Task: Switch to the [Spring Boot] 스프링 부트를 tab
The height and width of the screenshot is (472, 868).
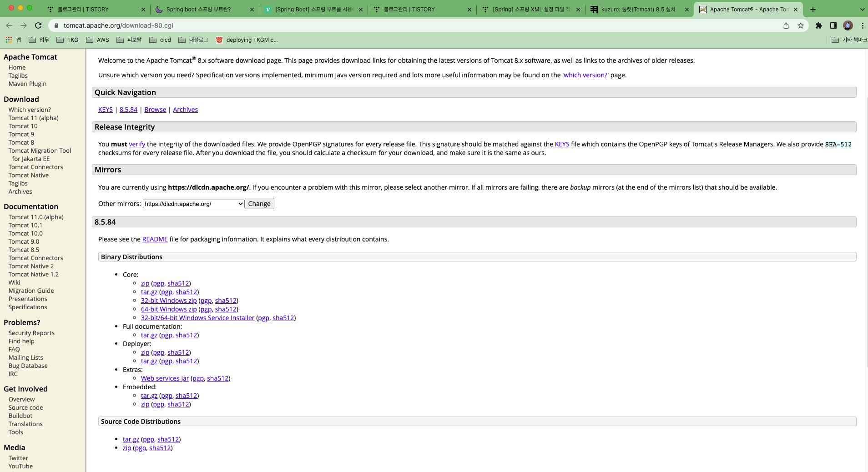Action: click(313, 9)
